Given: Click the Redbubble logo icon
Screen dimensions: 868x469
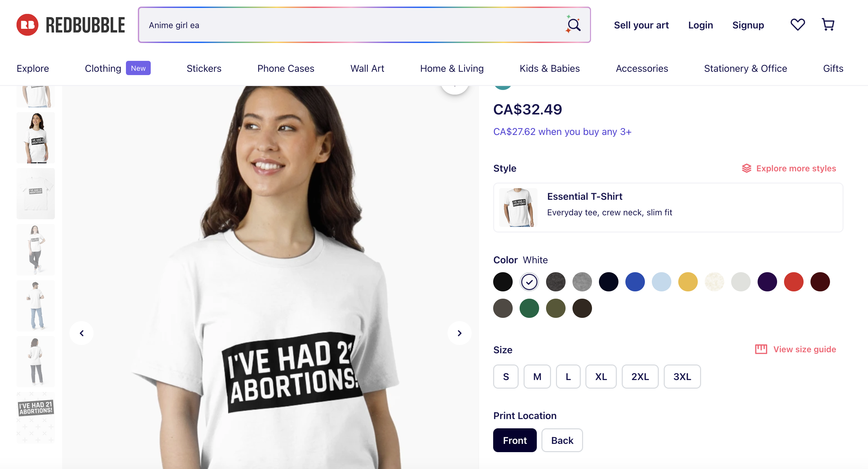Looking at the screenshot, I should [28, 24].
